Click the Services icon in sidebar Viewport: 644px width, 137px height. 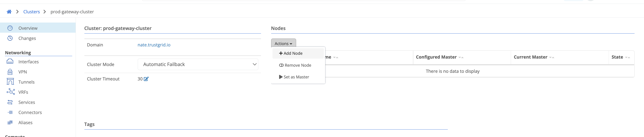(x=10, y=102)
